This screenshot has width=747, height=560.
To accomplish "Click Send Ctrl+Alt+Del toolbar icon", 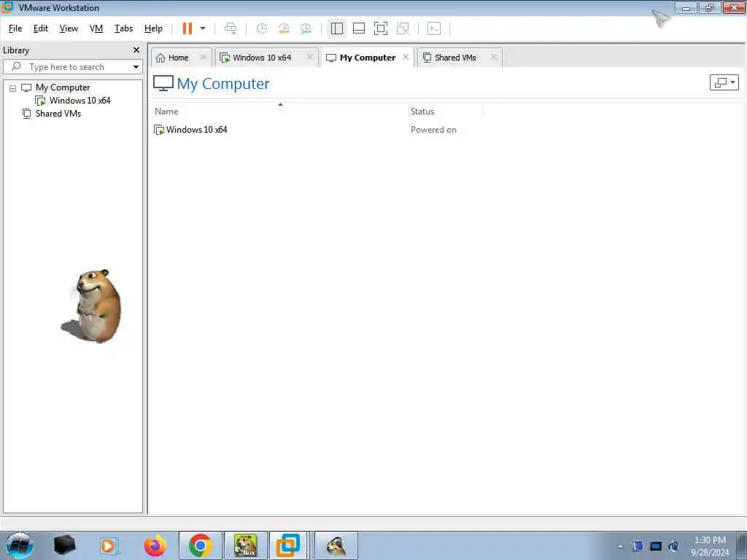I will pos(231,28).
